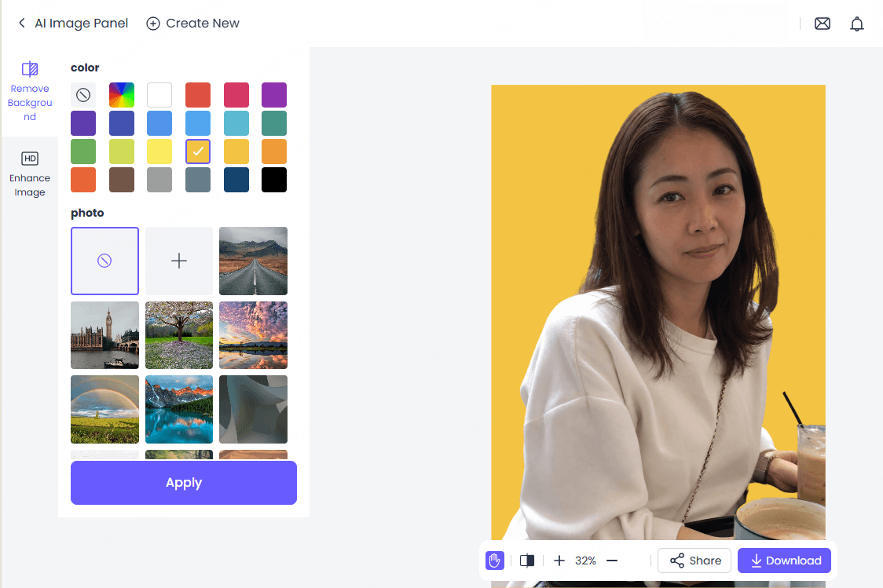Click the 32% zoom level

click(586, 561)
